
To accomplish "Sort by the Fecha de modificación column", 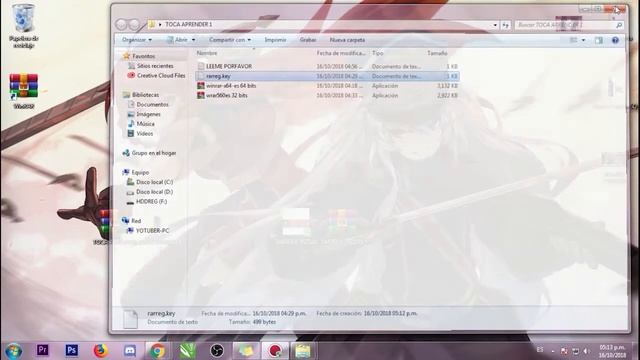I will (341, 53).
